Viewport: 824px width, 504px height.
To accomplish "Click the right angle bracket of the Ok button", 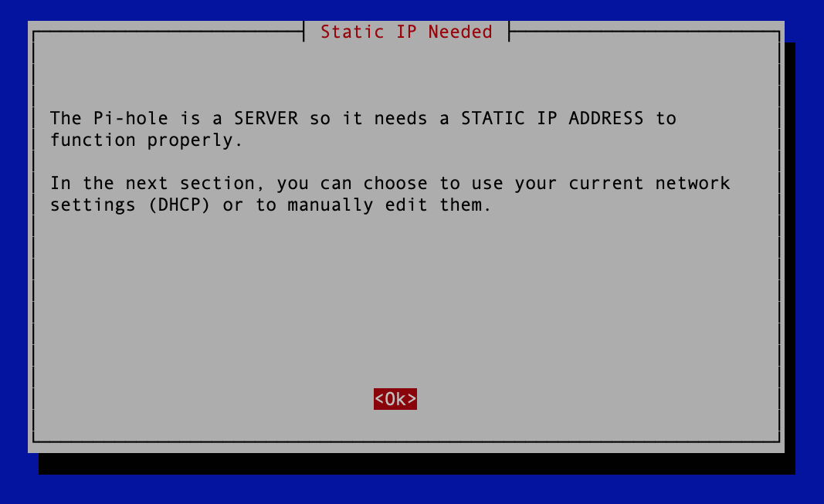I will (412, 399).
